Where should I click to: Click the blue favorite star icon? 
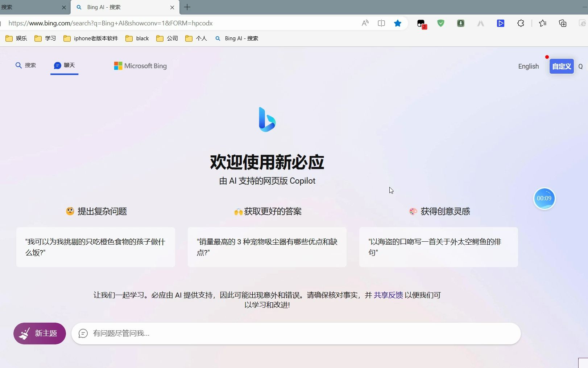tap(398, 23)
